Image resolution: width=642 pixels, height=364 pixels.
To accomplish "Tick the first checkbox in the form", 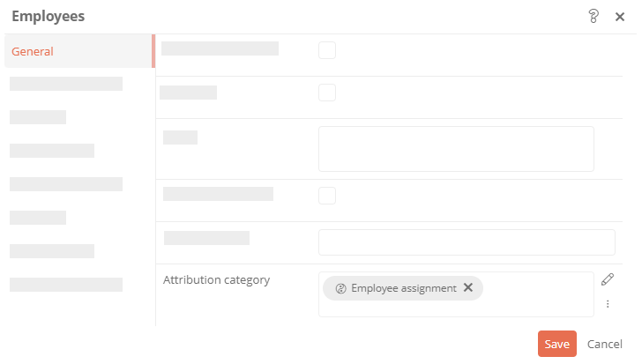I will 327,50.
